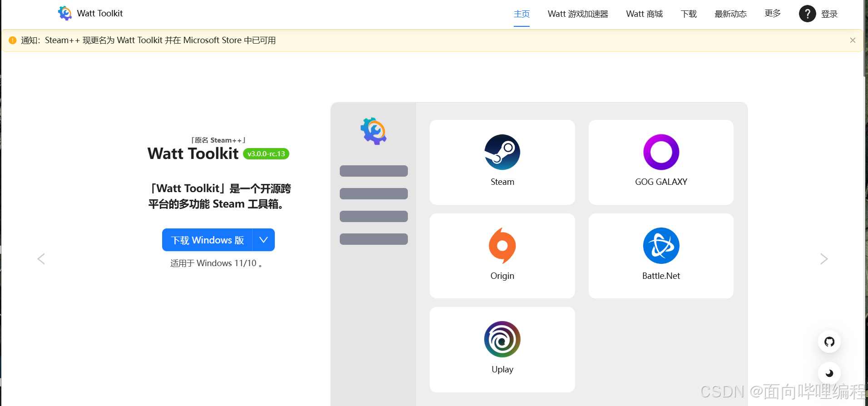
Task: Open 最新动态 page
Action: pos(730,14)
